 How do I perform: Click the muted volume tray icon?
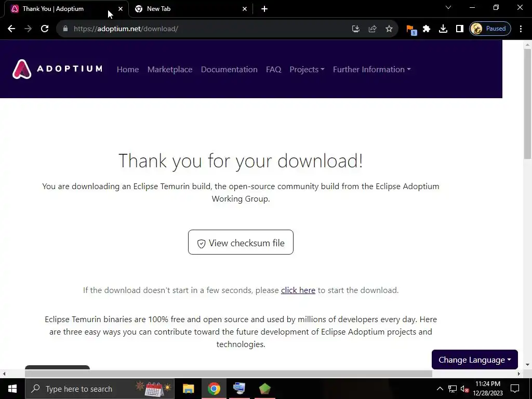(464, 389)
